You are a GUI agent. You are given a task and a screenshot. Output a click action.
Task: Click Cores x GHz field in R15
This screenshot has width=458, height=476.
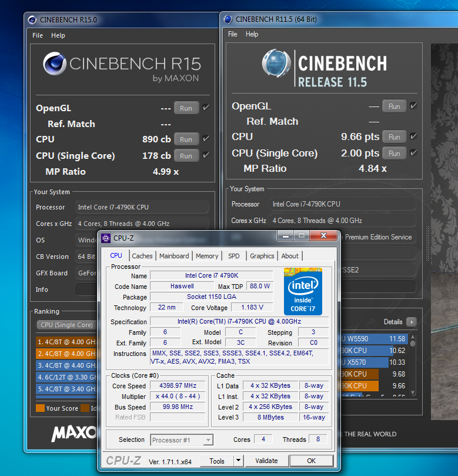pos(142,224)
